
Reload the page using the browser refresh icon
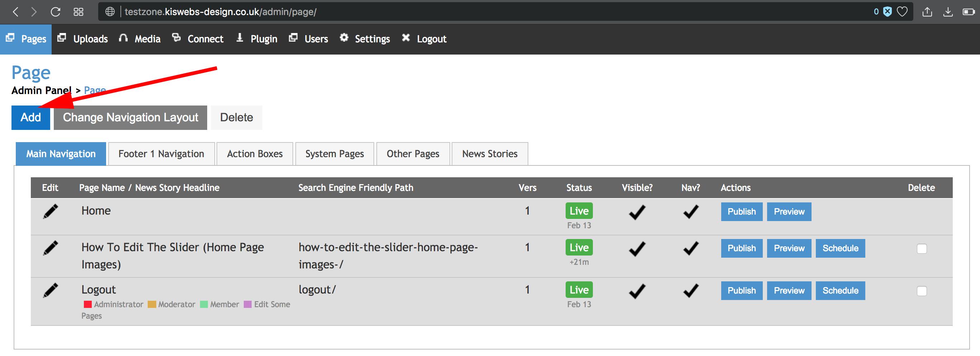[x=55, y=12]
